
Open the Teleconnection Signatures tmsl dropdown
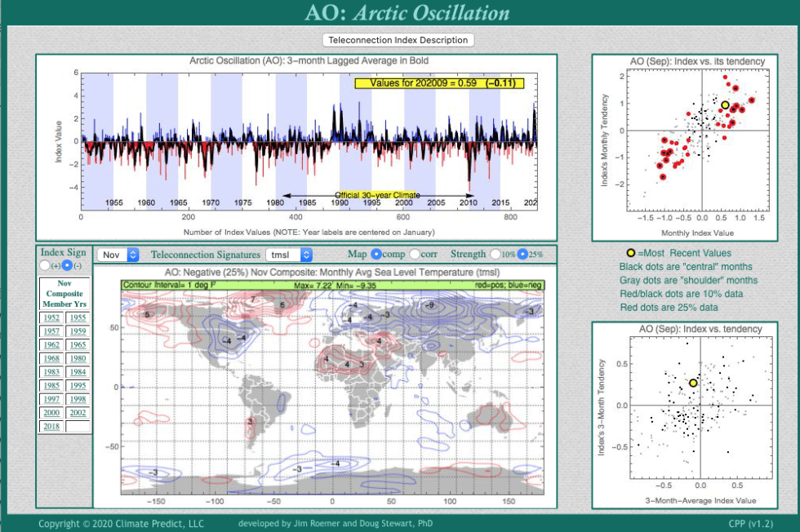[x=287, y=255]
